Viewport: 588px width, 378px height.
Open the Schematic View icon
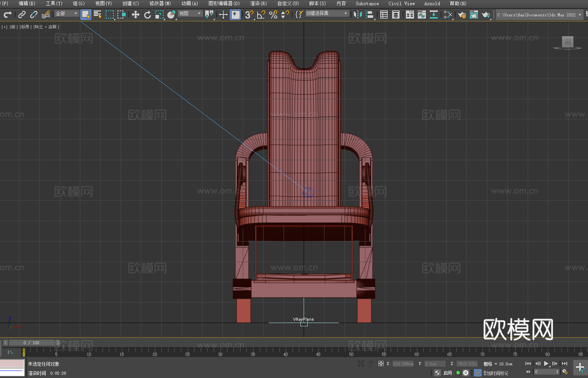[x=448, y=14]
